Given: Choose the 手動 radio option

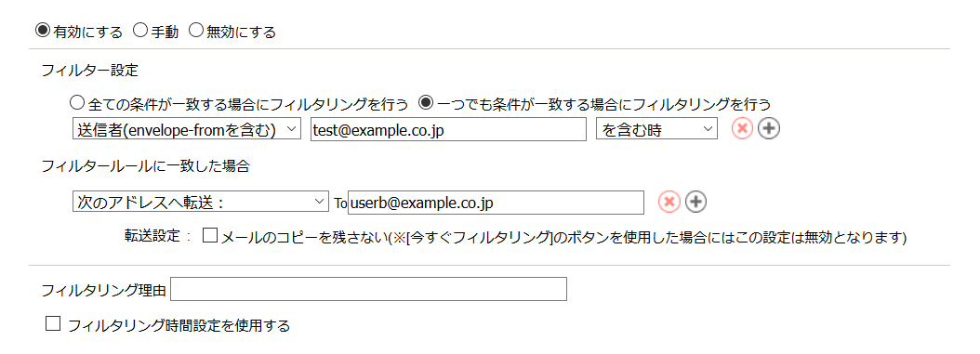Looking at the screenshot, I should pyautogui.click(x=140, y=30).
